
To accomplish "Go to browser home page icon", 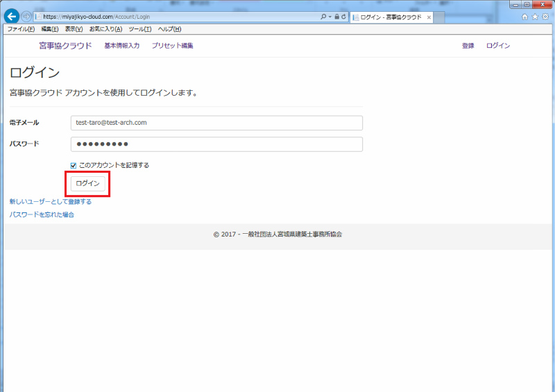I will click(524, 17).
